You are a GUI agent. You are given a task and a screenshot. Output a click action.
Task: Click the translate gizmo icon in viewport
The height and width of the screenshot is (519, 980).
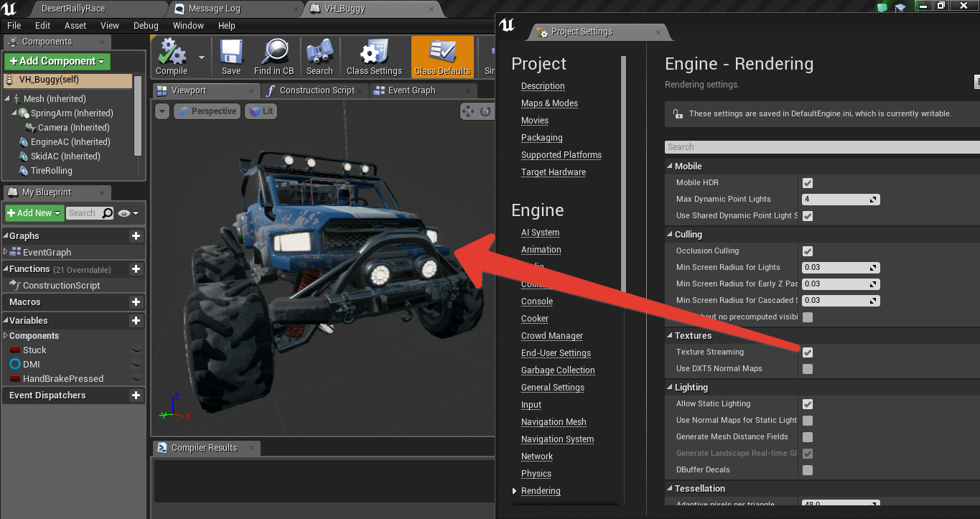point(468,111)
